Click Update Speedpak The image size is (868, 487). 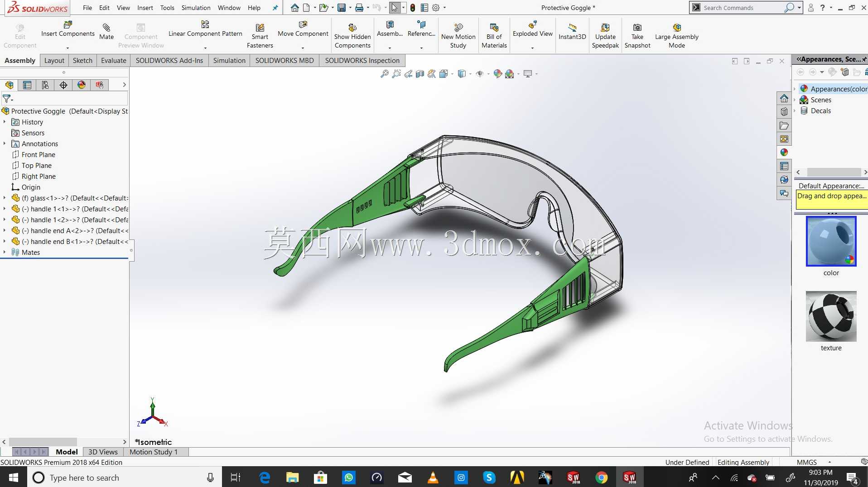coord(605,36)
